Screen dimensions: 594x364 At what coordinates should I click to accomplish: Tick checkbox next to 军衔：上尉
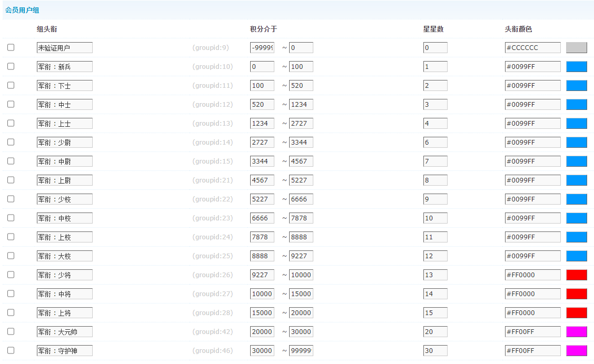(x=11, y=180)
